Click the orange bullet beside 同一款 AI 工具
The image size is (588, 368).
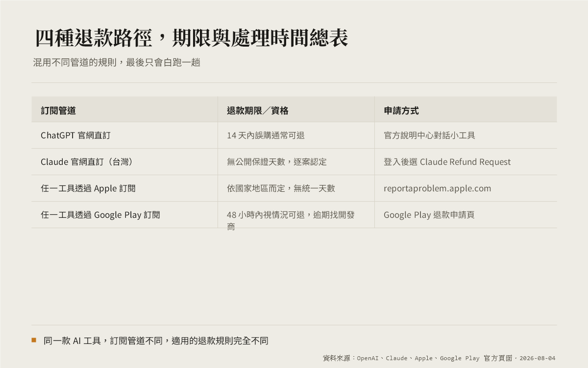[34, 340]
